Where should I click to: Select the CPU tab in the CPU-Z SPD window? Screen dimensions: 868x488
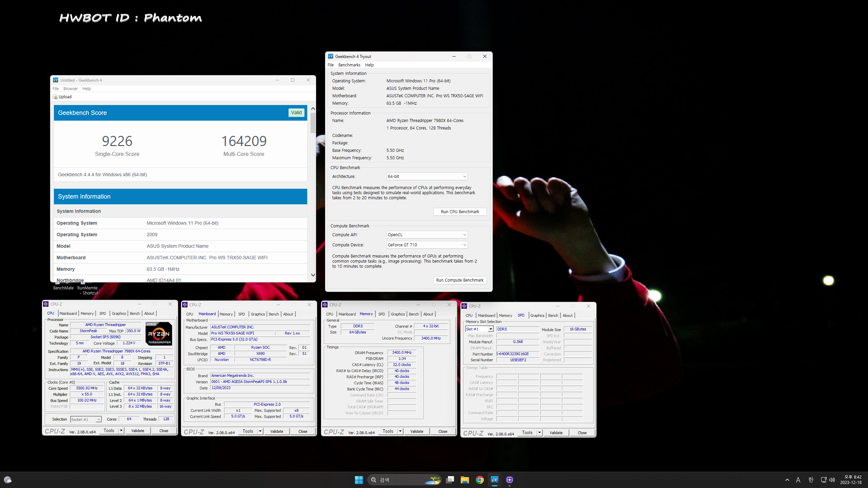click(469, 316)
